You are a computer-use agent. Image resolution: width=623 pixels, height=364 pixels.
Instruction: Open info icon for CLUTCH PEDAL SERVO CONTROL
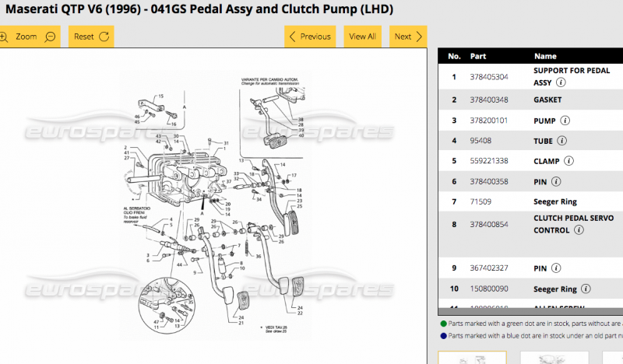579,230
